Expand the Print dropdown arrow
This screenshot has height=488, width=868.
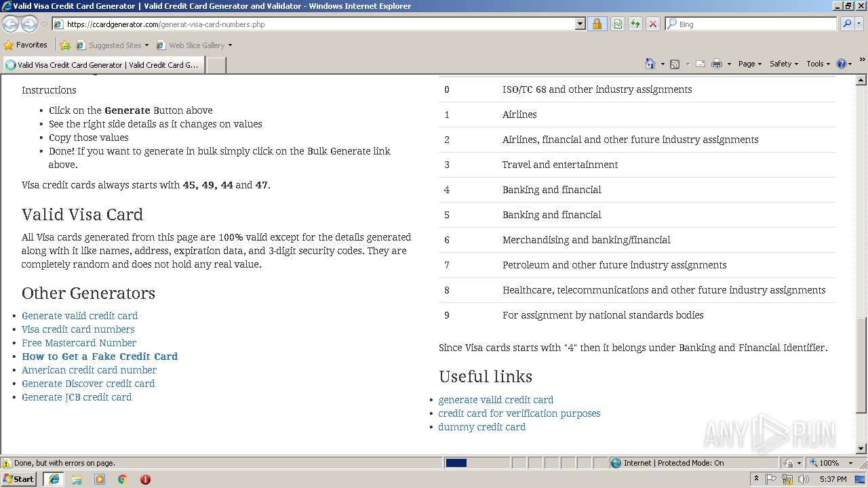[x=729, y=64]
